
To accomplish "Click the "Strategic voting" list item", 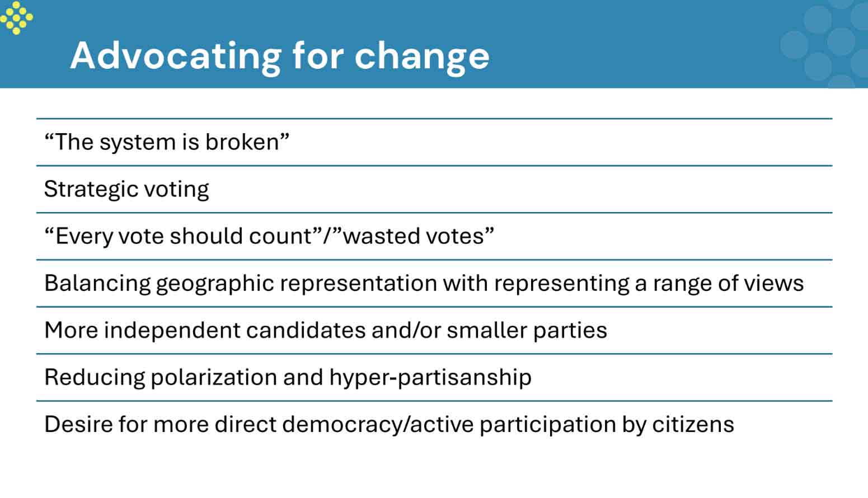I will [126, 189].
